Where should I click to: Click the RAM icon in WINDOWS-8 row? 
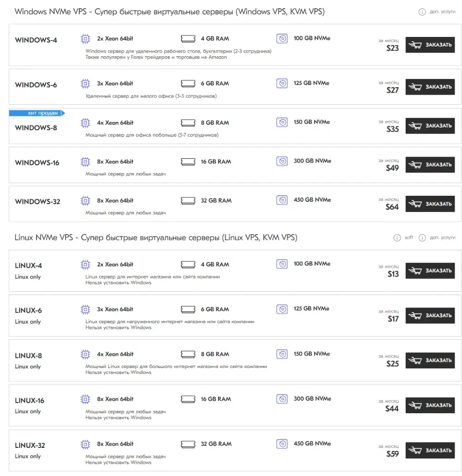tap(188, 123)
